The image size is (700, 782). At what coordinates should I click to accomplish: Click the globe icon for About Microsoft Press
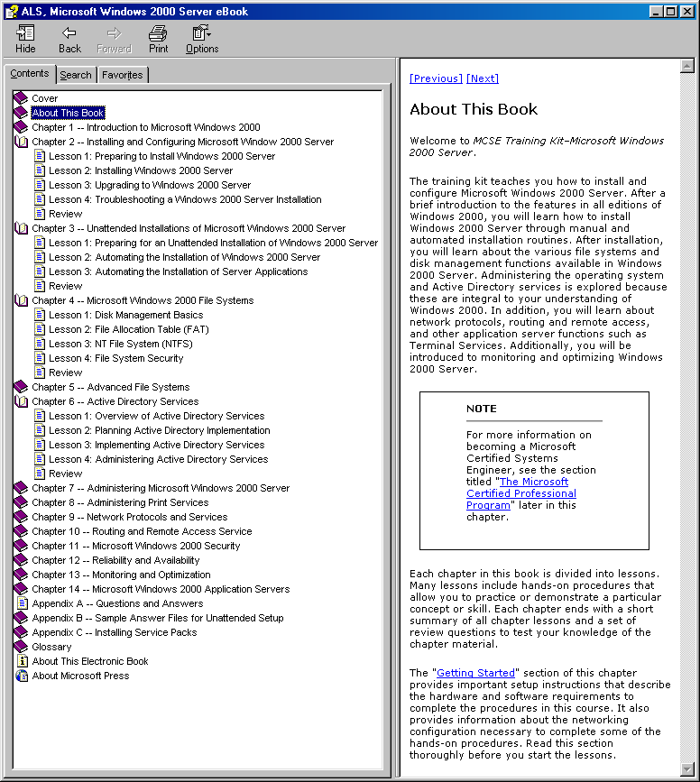click(22, 676)
